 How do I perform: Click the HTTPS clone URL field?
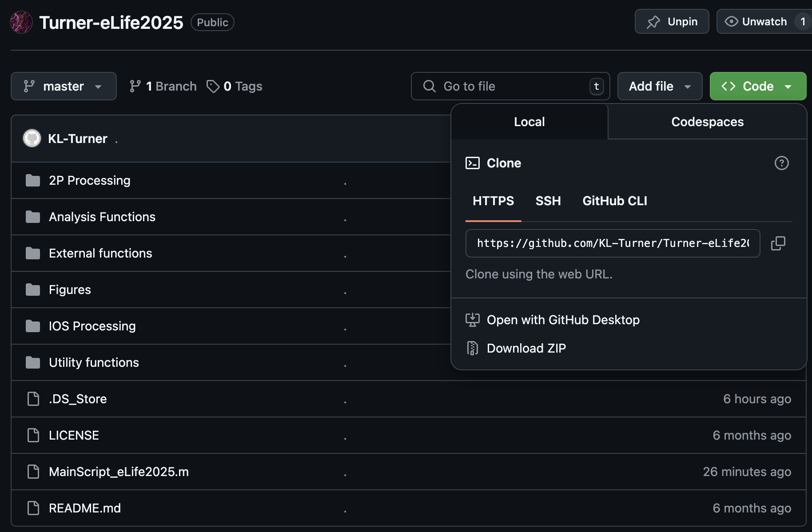[x=613, y=243]
